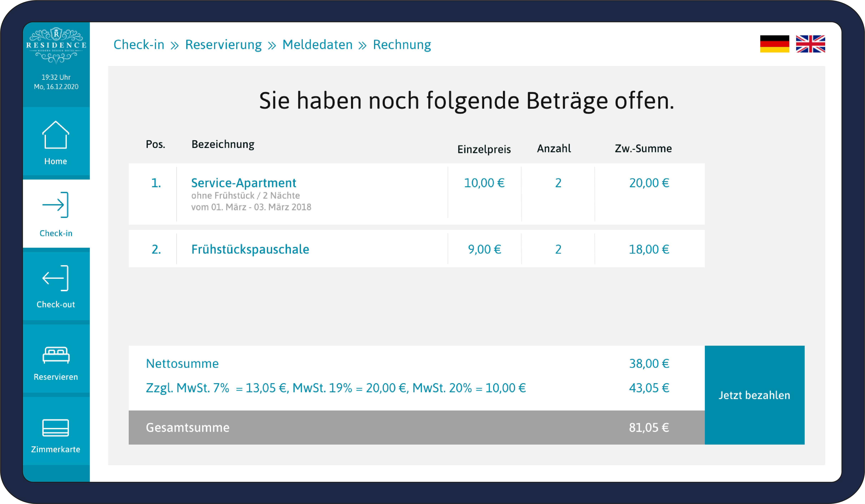Select the Service-Apartment item title
865x504 pixels.
point(244,183)
